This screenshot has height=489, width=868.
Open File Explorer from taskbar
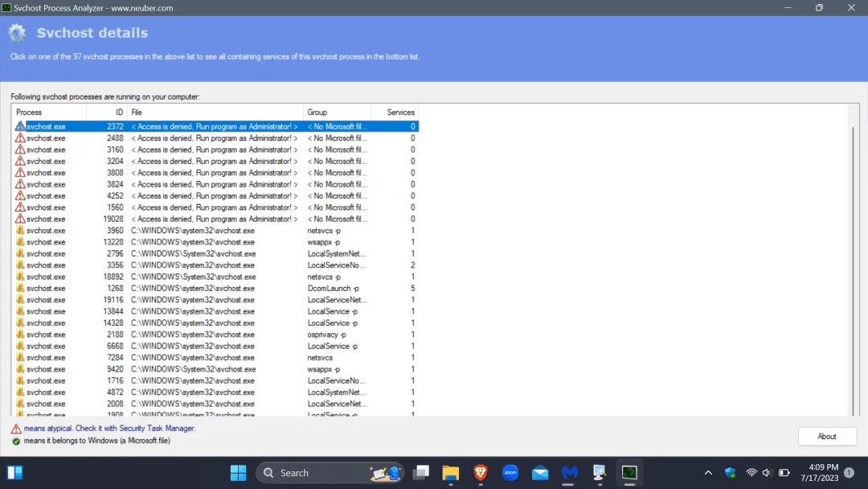451,473
